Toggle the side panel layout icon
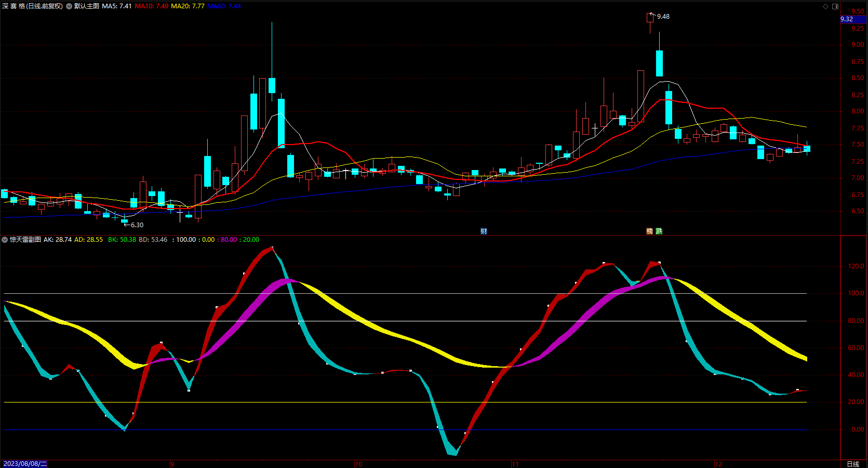868x468 pixels. click(835, 6)
